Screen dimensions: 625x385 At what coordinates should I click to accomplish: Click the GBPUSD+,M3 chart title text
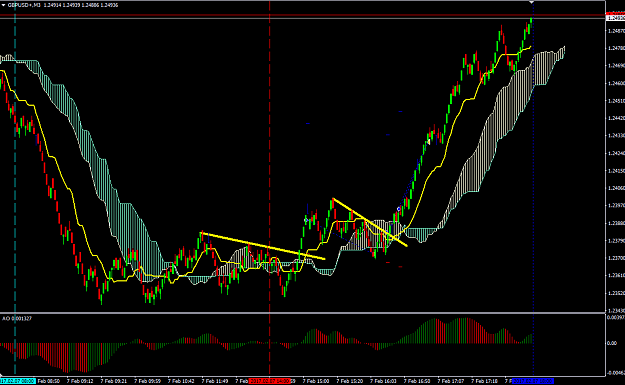(24, 5)
